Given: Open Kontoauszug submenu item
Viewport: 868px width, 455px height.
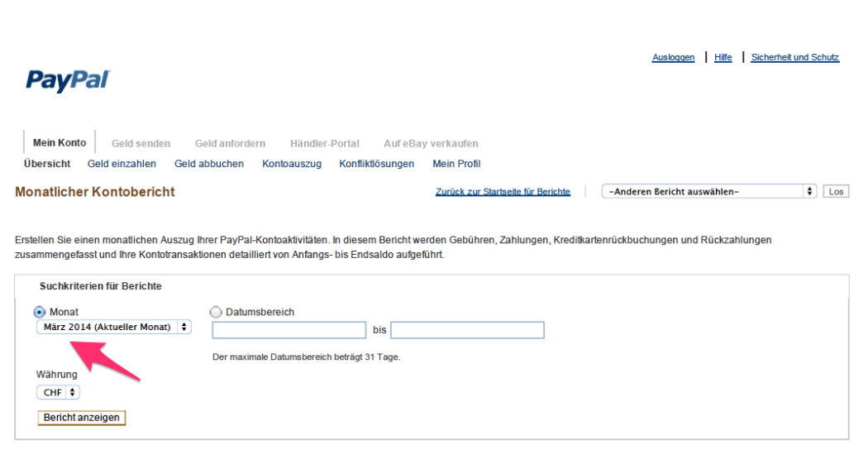Looking at the screenshot, I should click(x=292, y=164).
